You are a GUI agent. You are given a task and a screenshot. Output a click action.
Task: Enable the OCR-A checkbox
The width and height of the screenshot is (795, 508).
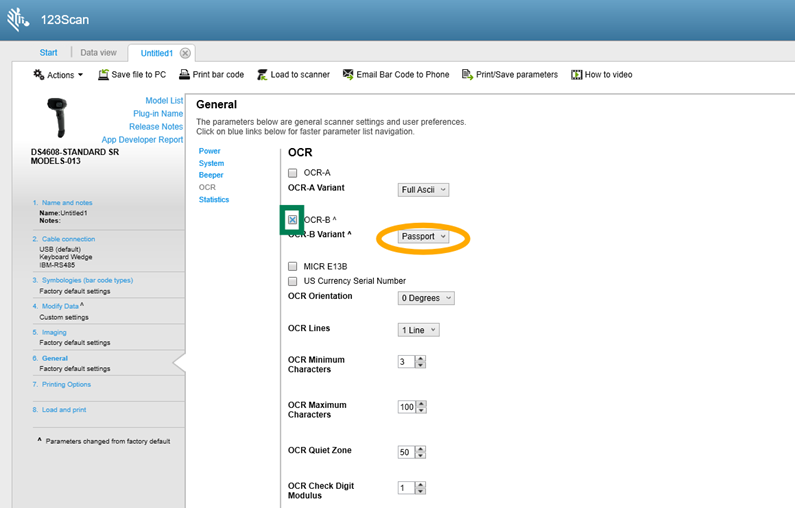tap(293, 173)
